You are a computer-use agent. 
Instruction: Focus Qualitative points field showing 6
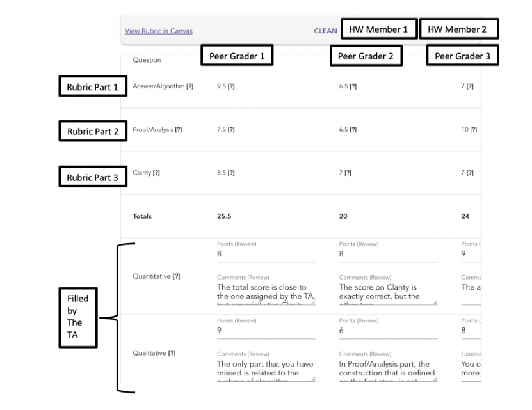coord(388,330)
